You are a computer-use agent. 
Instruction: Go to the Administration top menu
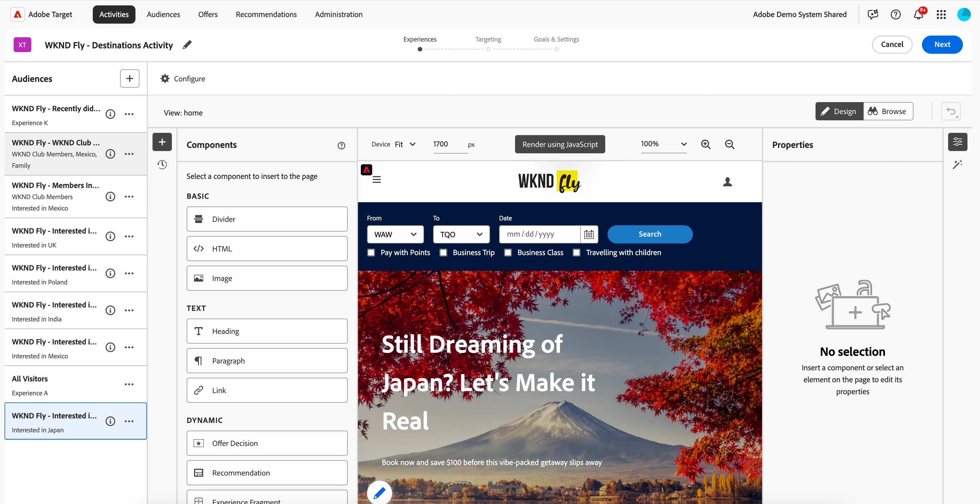point(338,15)
